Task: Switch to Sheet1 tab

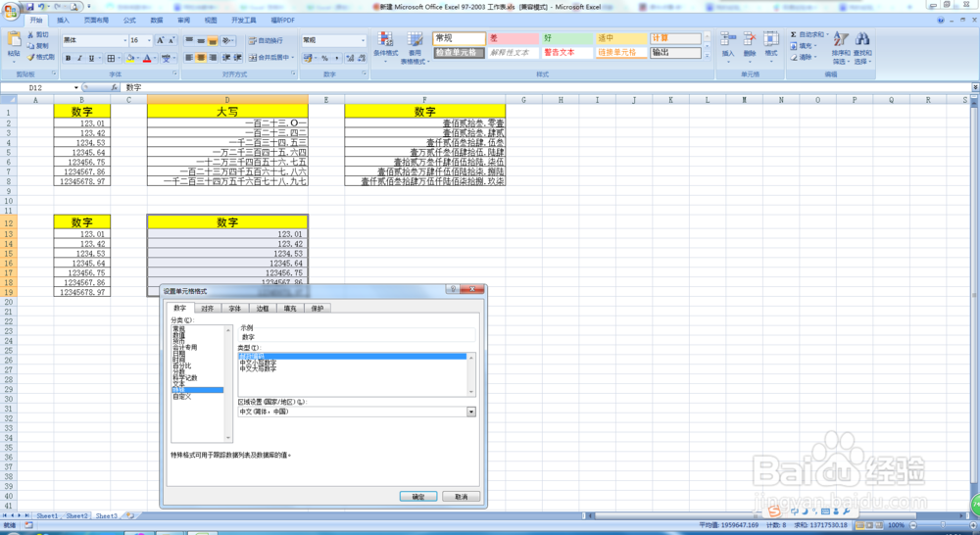Action: pyautogui.click(x=47, y=515)
